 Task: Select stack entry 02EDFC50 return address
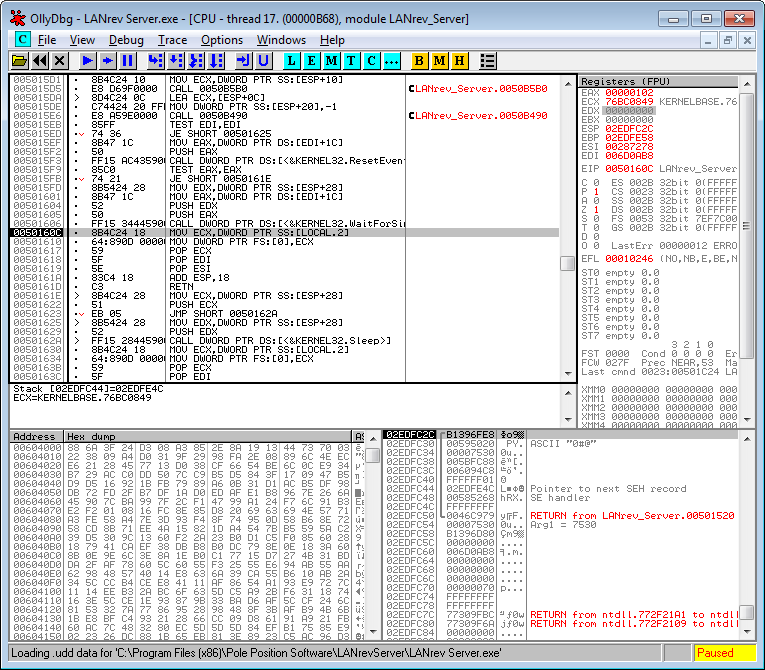560,516
